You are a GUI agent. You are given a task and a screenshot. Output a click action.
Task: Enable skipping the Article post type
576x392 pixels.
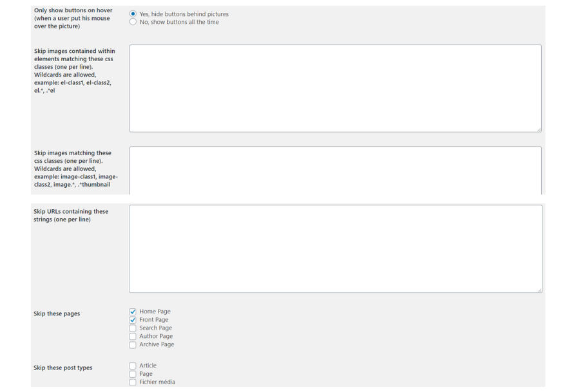coord(133,366)
